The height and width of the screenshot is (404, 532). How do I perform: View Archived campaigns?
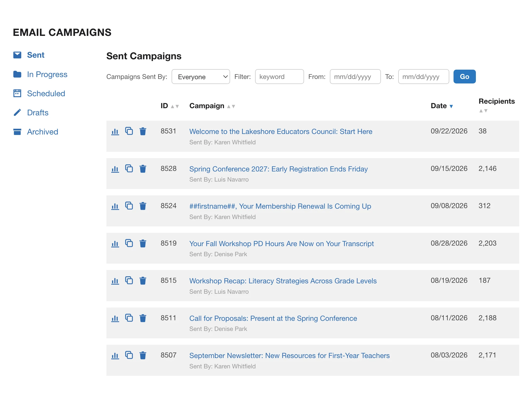43,132
